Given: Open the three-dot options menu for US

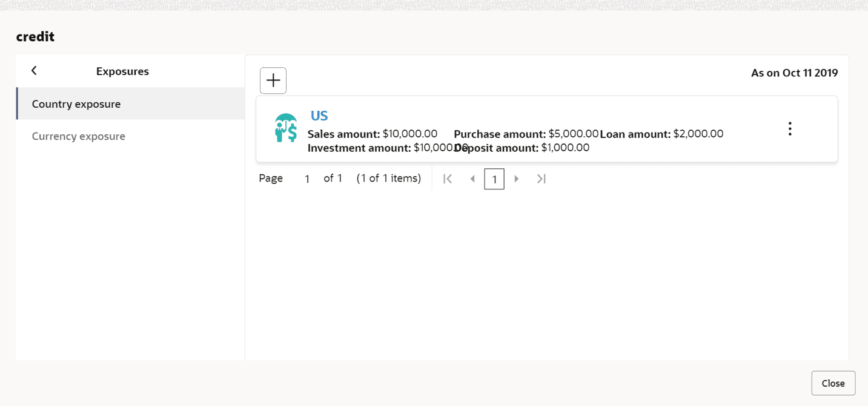Looking at the screenshot, I should (790, 129).
